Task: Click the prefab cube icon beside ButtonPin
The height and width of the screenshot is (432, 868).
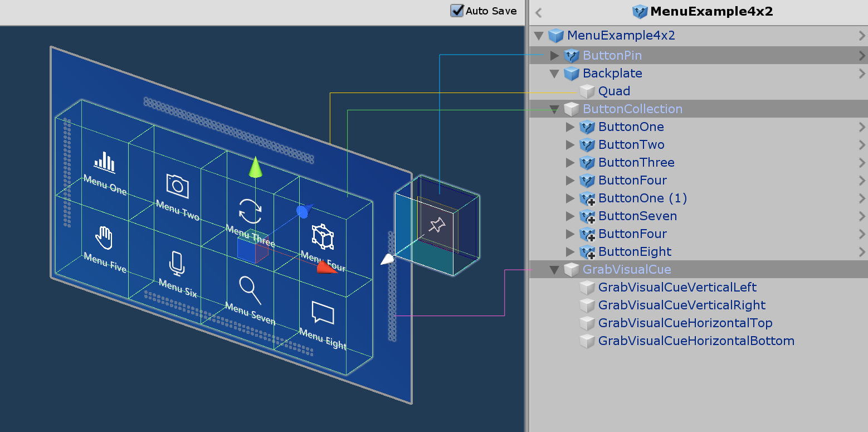Action: [572, 55]
